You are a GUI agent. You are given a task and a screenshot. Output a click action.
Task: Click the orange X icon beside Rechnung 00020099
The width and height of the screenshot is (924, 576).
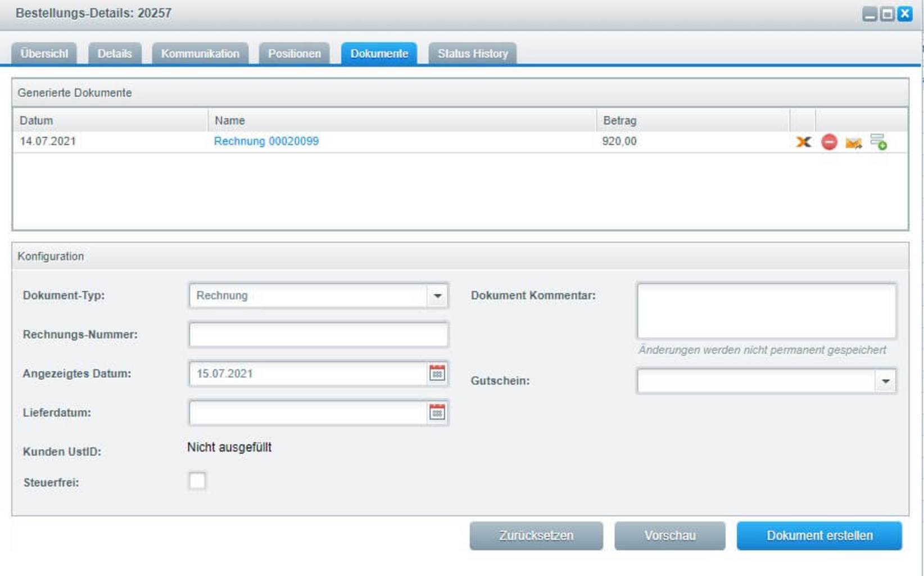click(804, 142)
